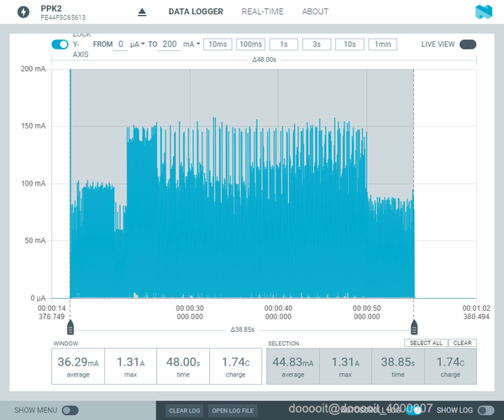Click the 150 mA y-axis label

coord(34,126)
